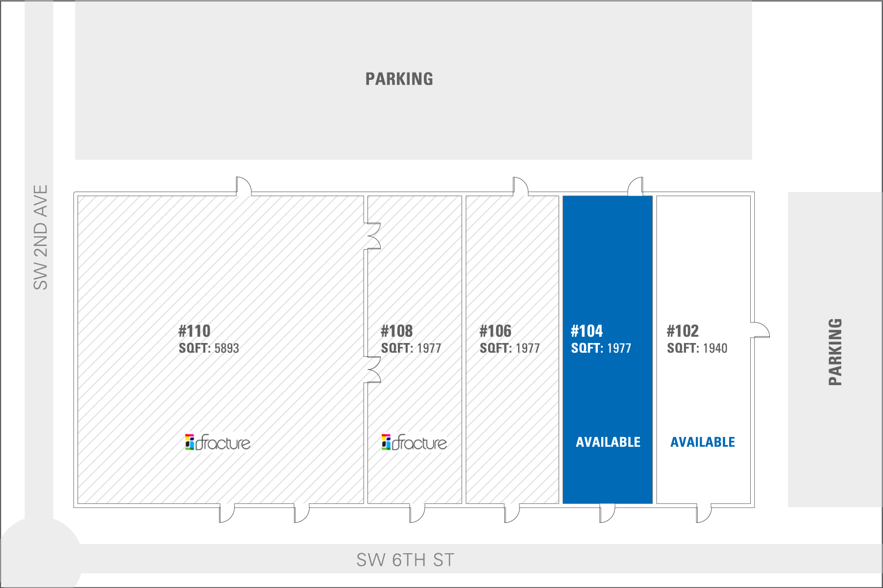Select the #106 unit number label
This screenshot has height=588, width=883.
[495, 331]
